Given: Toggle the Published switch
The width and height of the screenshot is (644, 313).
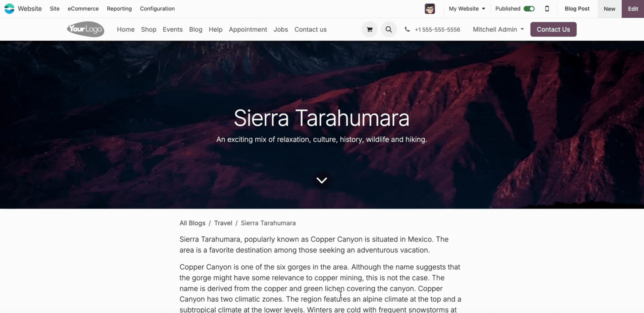Looking at the screenshot, I should click(x=529, y=9).
